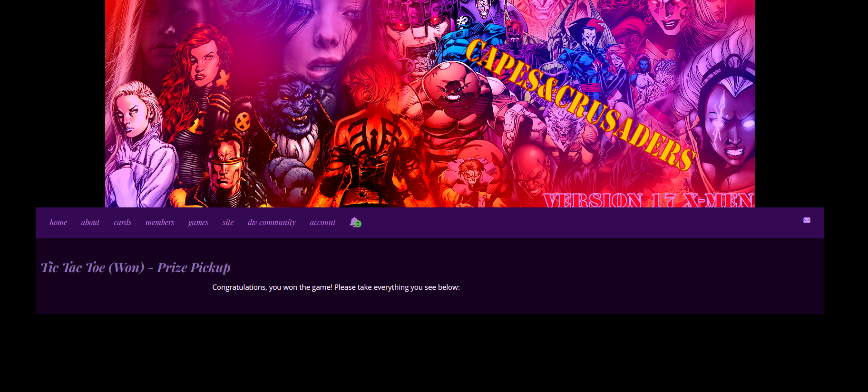The width and height of the screenshot is (868, 392).
Task: Open the cards menu
Action: [122, 222]
